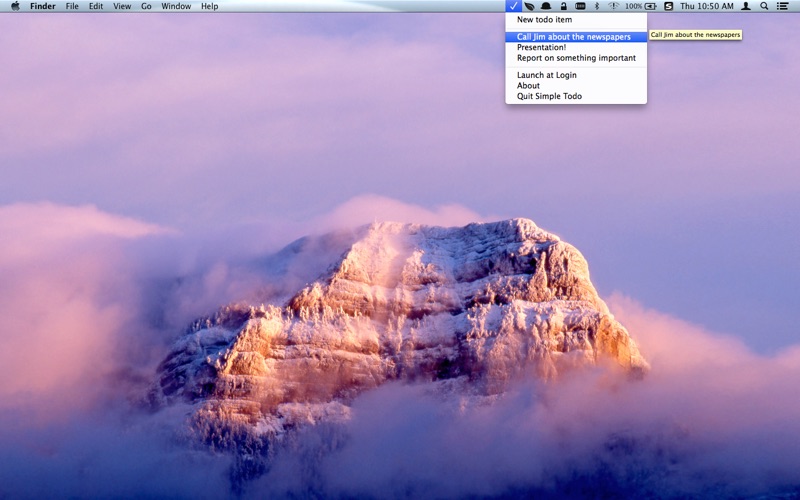This screenshot has width=800, height=500.
Task: Select the 'Presentation!' todo item
Action: [x=576, y=47]
